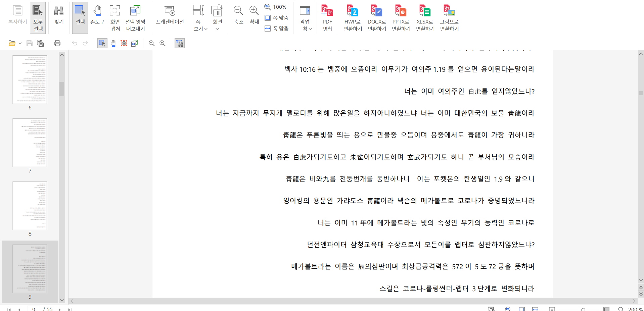Set zoom to 100% button
Viewport: 644px width, 311px height.
[276, 7]
